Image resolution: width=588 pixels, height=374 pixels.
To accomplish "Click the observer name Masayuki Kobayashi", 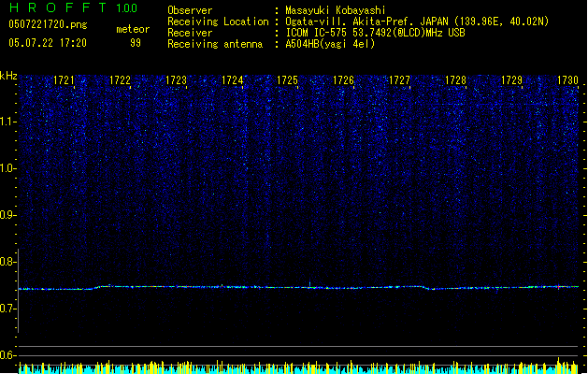I will pos(336,10).
